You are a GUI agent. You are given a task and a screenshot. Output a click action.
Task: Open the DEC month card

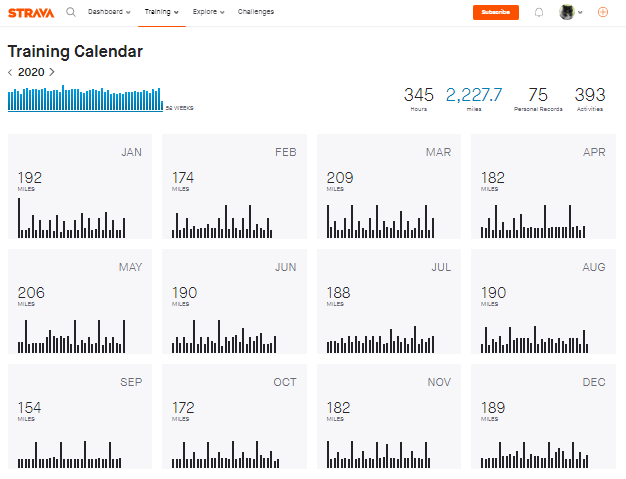(x=543, y=415)
